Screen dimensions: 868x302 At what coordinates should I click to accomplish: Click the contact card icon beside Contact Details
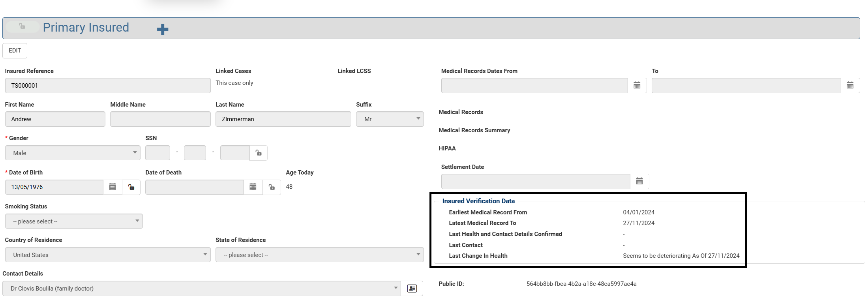[412, 289]
